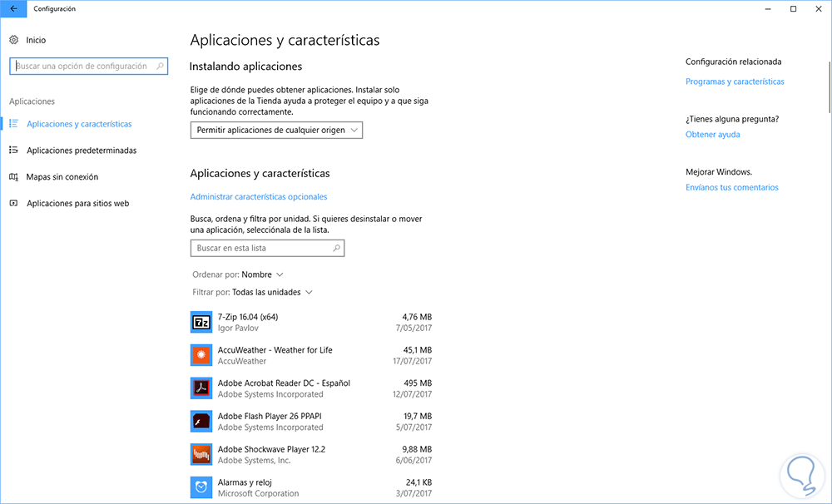Click the AccuWeather application icon
832x504 pixels.
[x=201, y=355]
